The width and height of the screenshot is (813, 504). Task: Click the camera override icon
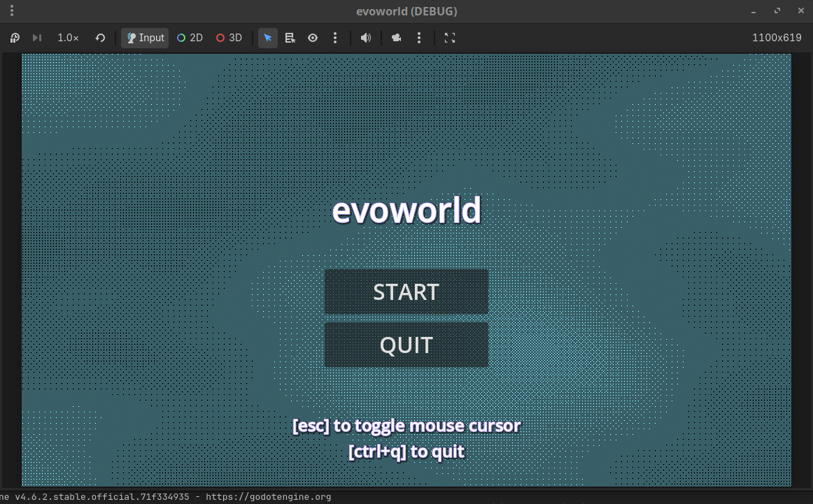(397, 38)
